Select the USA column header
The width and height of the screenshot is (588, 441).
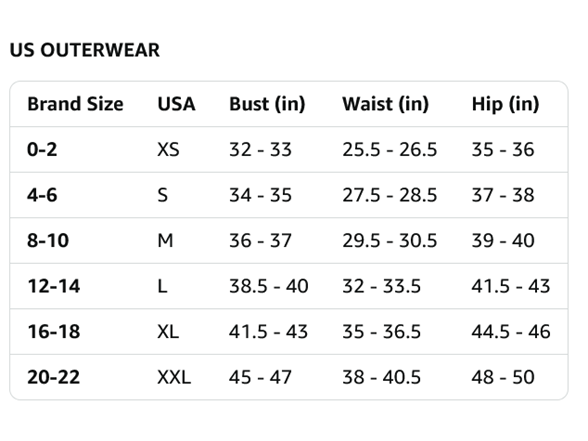(176, 104)
